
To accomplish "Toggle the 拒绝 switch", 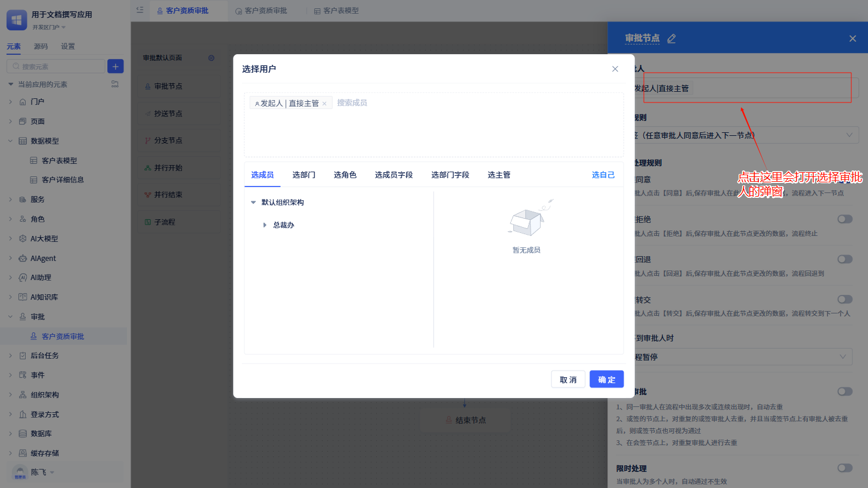I will click(845, 219).
